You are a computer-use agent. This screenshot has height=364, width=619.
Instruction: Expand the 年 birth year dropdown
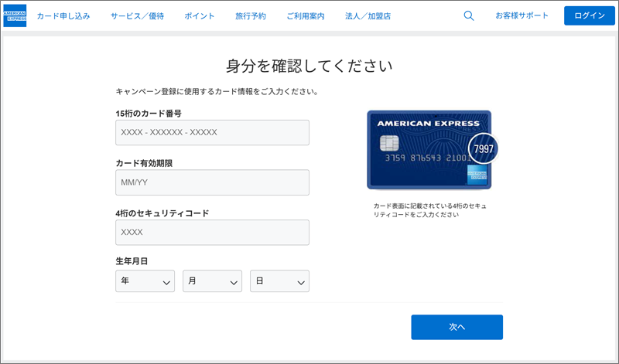tap(145, 281)
